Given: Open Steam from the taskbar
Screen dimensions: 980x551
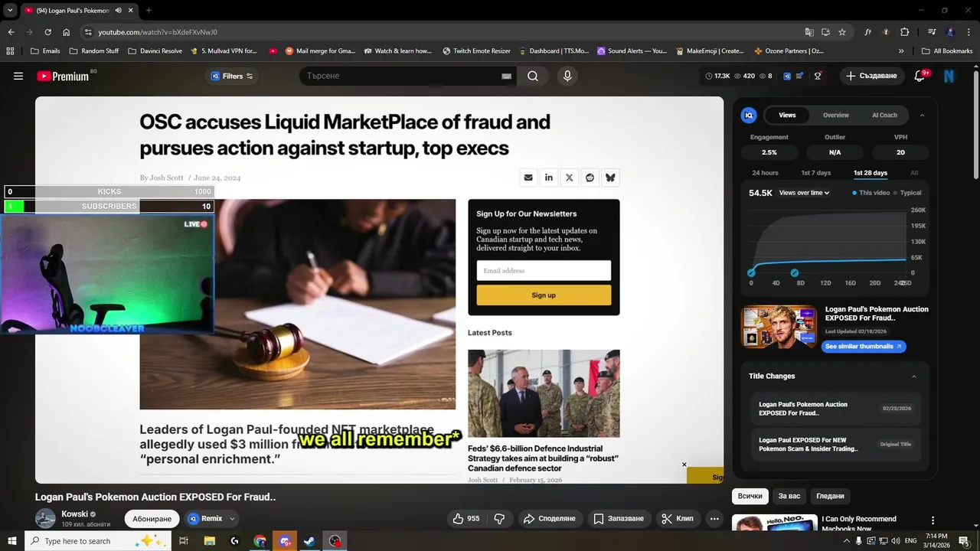Looking at the screenshot, I should point(309,541).
